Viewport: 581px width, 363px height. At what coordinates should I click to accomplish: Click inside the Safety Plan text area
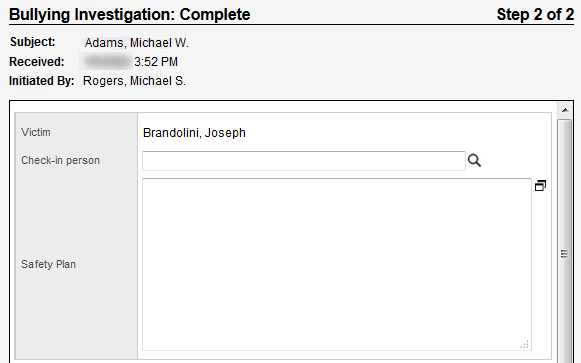pos(337,264)
